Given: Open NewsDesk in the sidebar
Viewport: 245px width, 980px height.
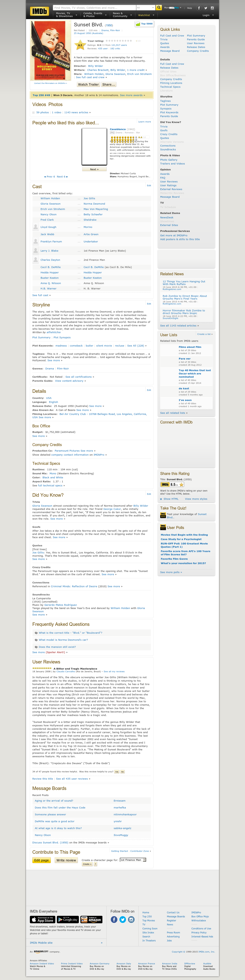Looking at the screenshot, I should [x=167, y=218].
